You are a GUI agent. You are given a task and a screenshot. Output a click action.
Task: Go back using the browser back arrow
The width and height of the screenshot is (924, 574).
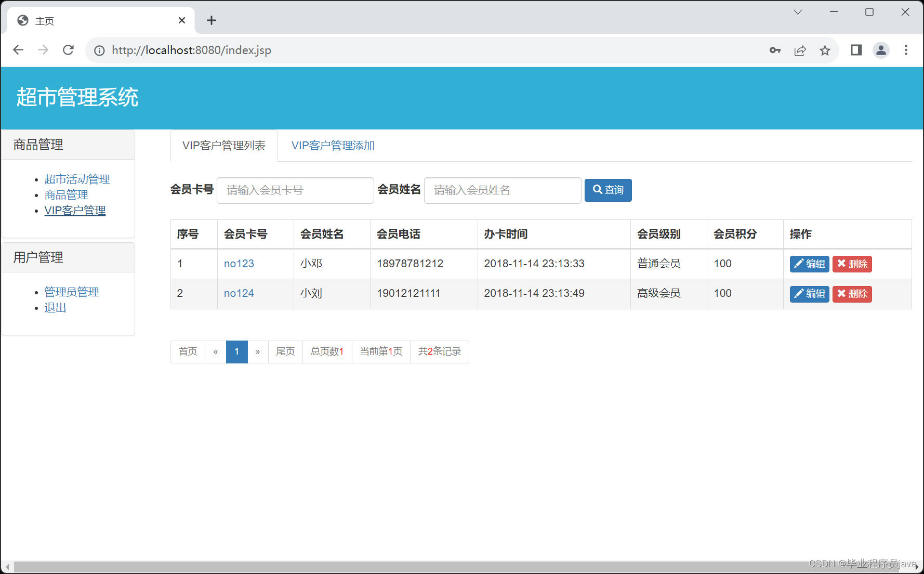tap(18, 50)
